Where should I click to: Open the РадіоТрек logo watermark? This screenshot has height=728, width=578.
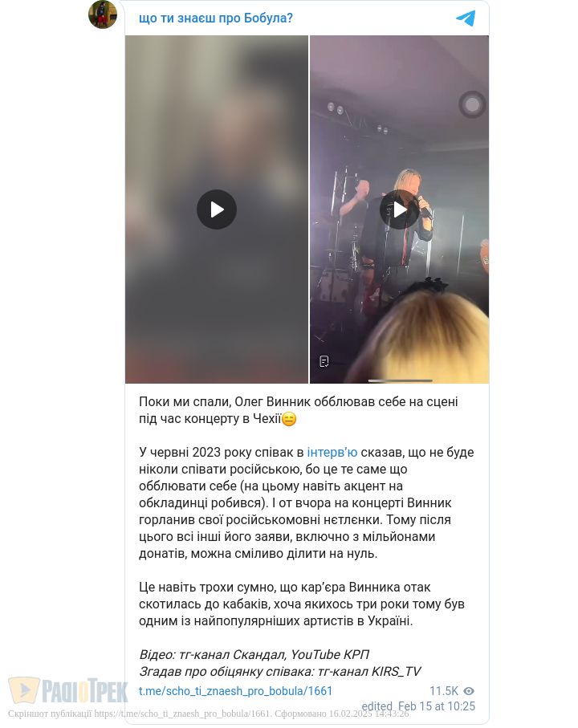pos(67,690)
